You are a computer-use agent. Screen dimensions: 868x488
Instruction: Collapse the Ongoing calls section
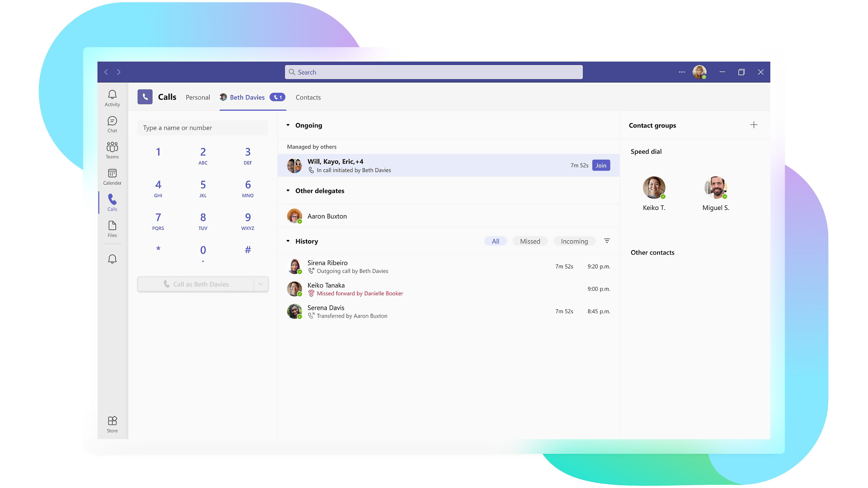tap(288, 125)
